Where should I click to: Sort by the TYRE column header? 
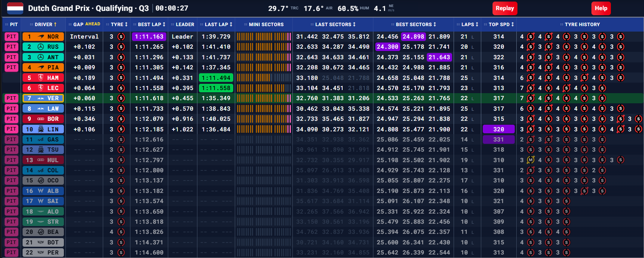117,24
